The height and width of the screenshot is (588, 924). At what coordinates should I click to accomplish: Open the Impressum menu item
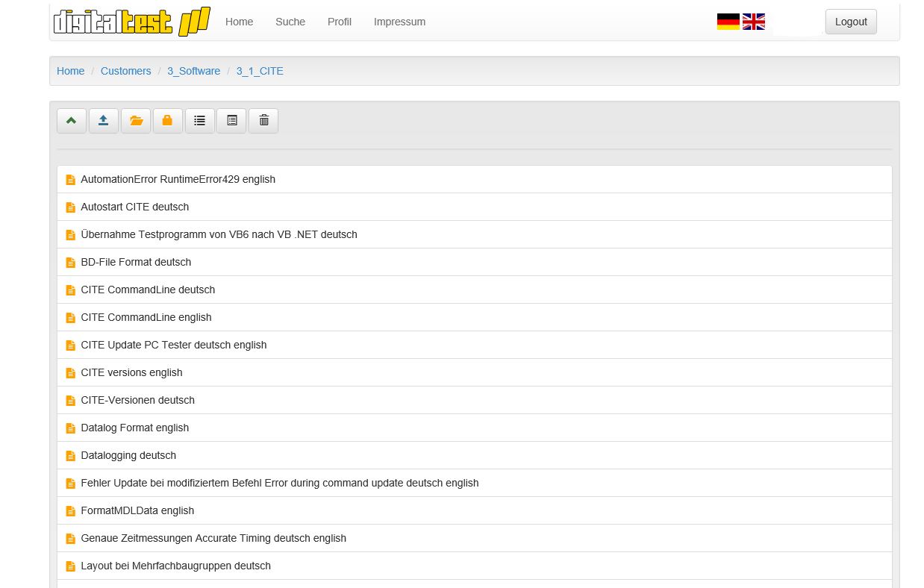tap(400, 22)
